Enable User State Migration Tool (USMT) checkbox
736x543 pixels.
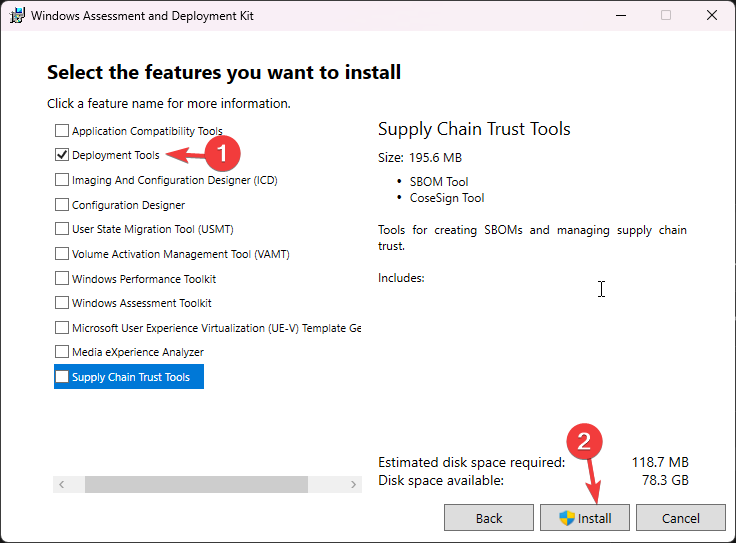point(62,229)
